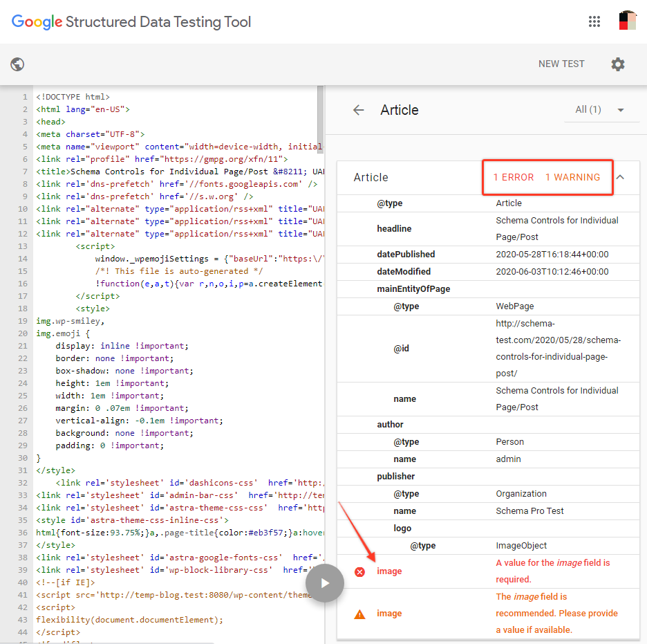Click the 1 WARNING label
Viewport: 647px width, 644px height.
coord(572,177)
